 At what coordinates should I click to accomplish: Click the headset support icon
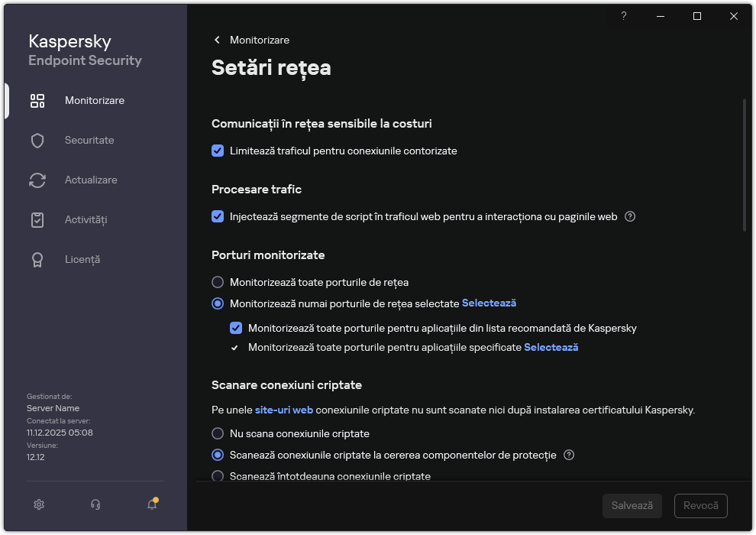(94, 504)
